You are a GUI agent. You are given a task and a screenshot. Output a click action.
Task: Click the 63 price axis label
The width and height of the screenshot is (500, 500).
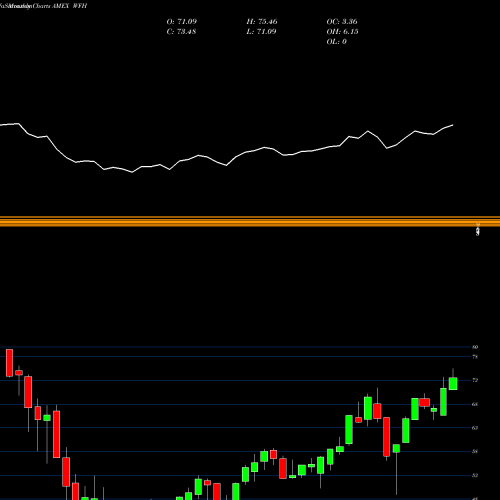475,428
